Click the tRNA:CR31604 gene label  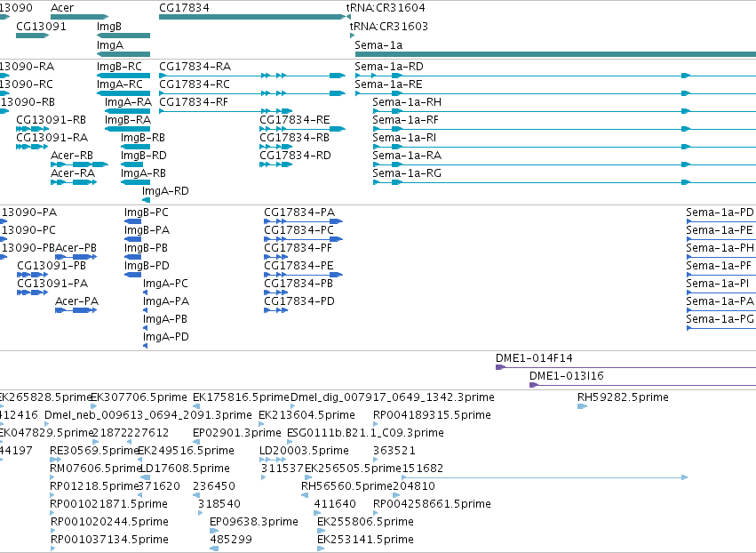point(386,8)
